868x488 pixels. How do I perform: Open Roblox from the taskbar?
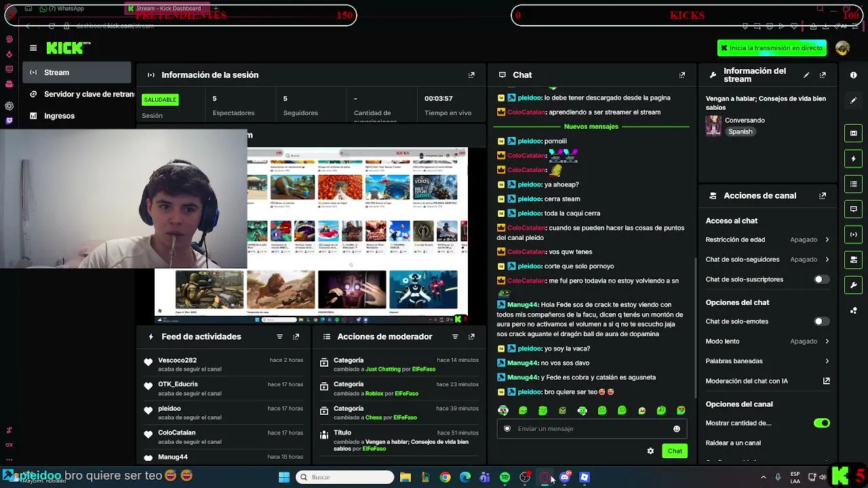pos(585,478)
